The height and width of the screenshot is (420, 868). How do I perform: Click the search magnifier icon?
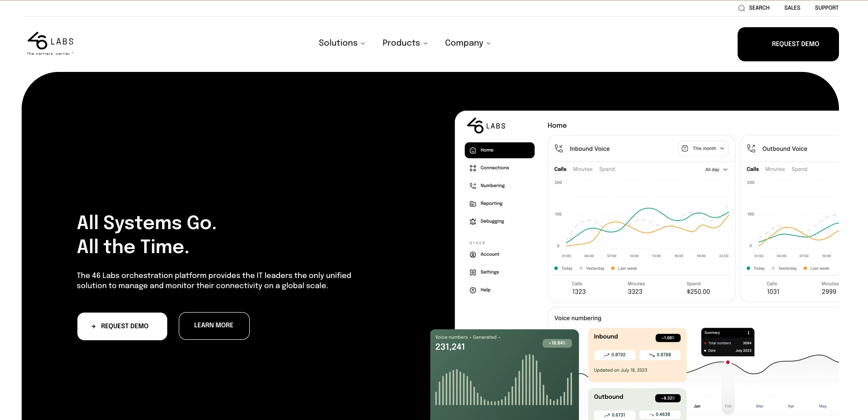click(741, 8)
